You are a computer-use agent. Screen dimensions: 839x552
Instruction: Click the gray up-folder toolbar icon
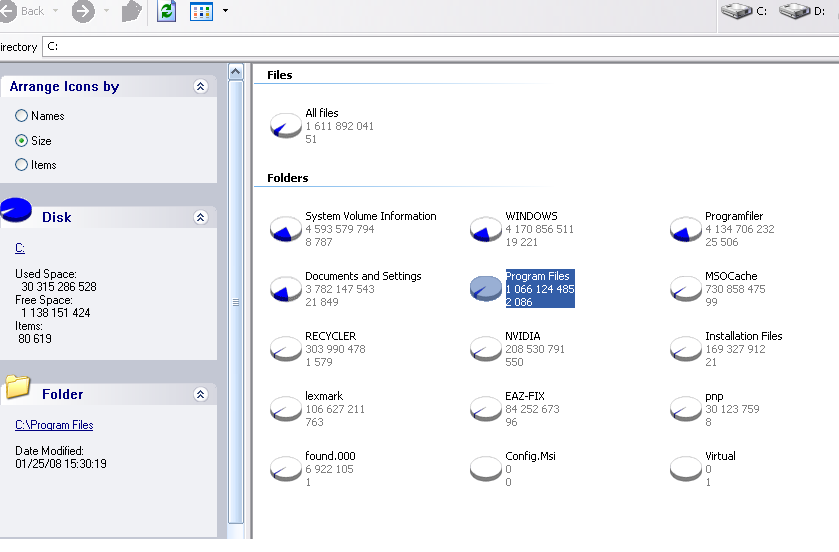[x=132, y=11]
